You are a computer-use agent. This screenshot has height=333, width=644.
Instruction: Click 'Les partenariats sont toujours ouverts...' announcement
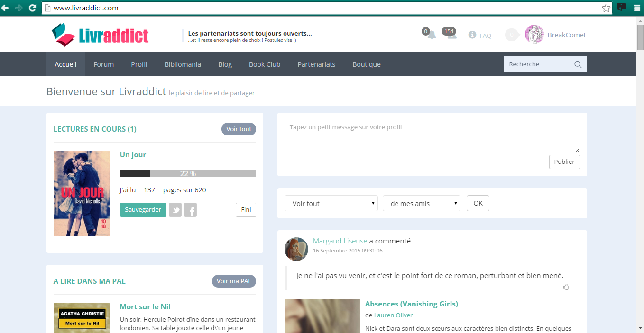coord(250,33)
